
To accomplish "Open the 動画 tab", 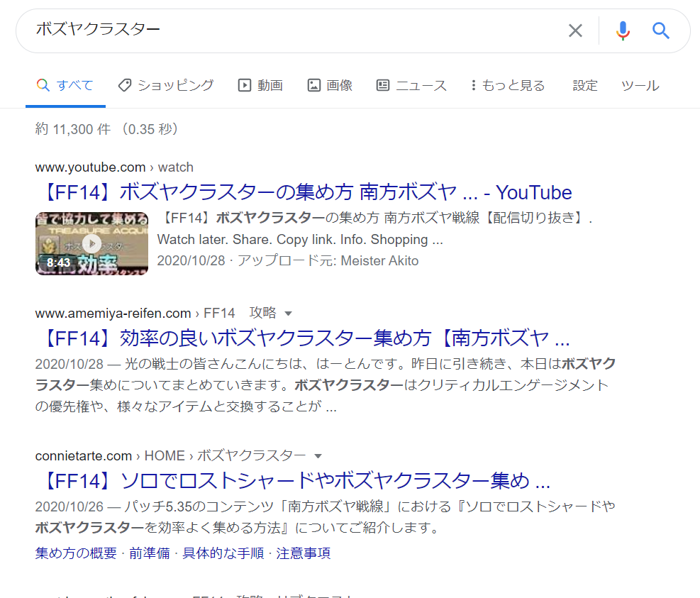I will (x=260, y=85).
